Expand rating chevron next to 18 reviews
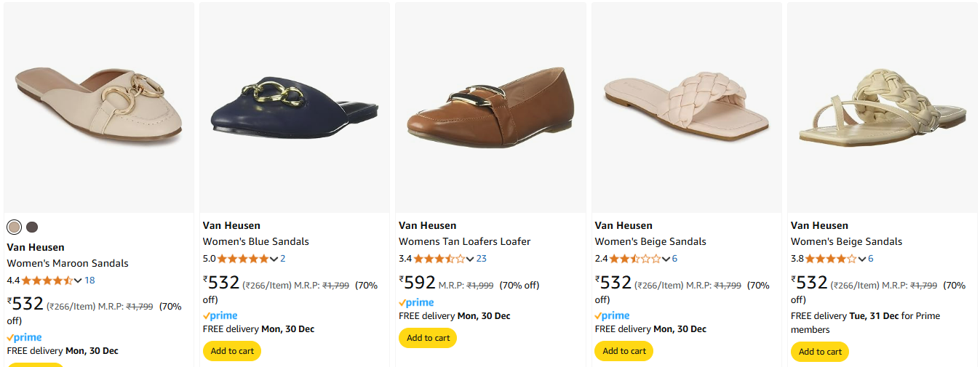The height and width of the screenshot is (367, 980). coord(78,281)
